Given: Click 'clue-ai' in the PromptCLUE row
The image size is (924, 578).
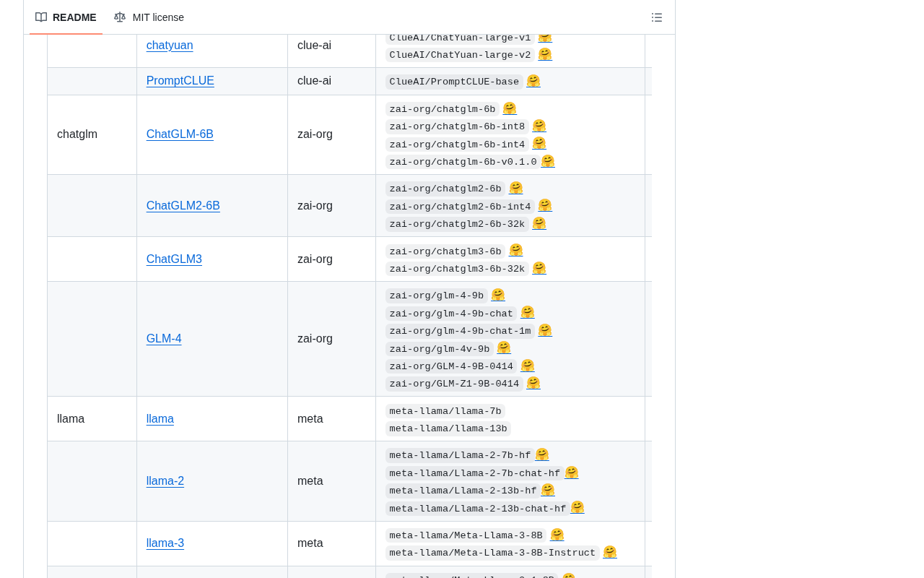Looking at the screenshot, I should click(314, 81).
